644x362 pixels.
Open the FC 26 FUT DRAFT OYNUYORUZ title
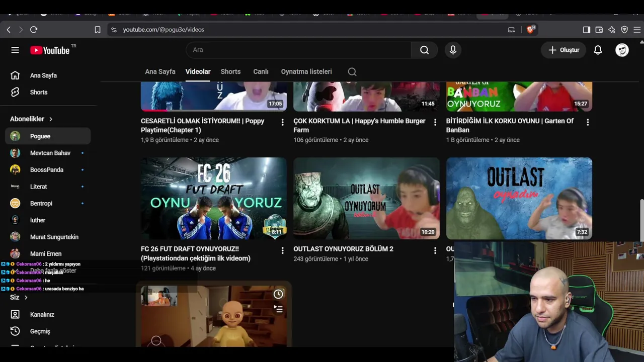tap(196, 253)
